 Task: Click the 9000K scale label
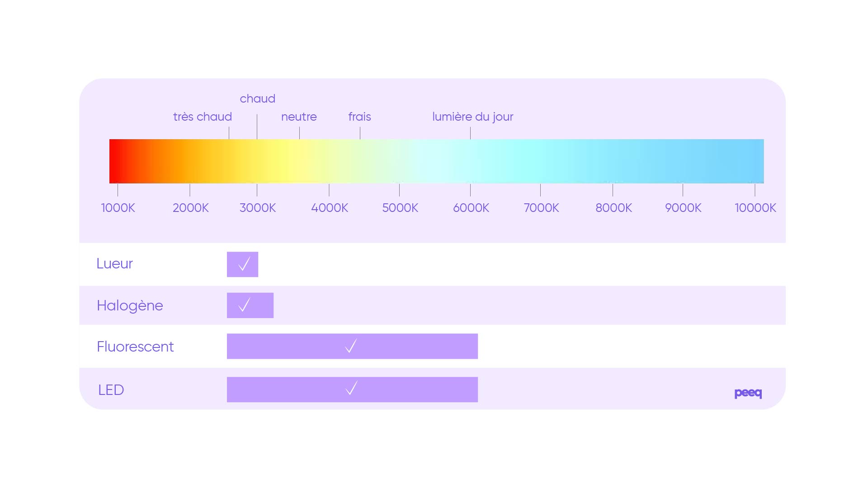(x=683, y=208)
